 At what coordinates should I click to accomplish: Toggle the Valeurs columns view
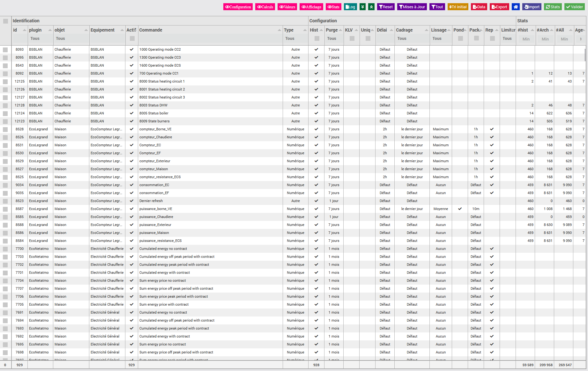tap(287, 7)
